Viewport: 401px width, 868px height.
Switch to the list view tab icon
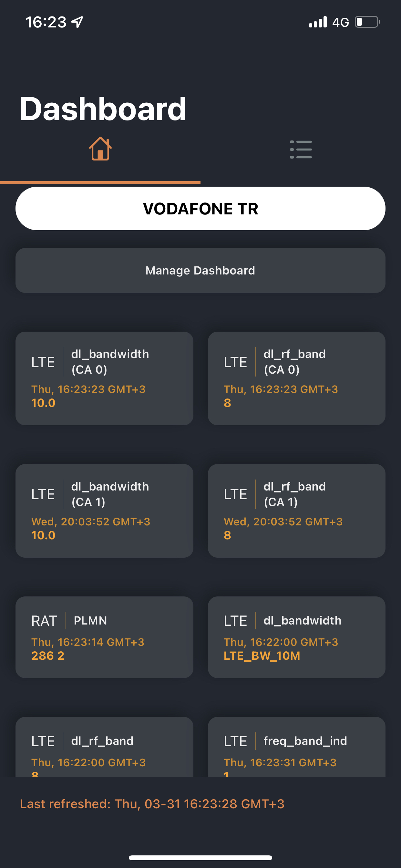click(301, 149)
